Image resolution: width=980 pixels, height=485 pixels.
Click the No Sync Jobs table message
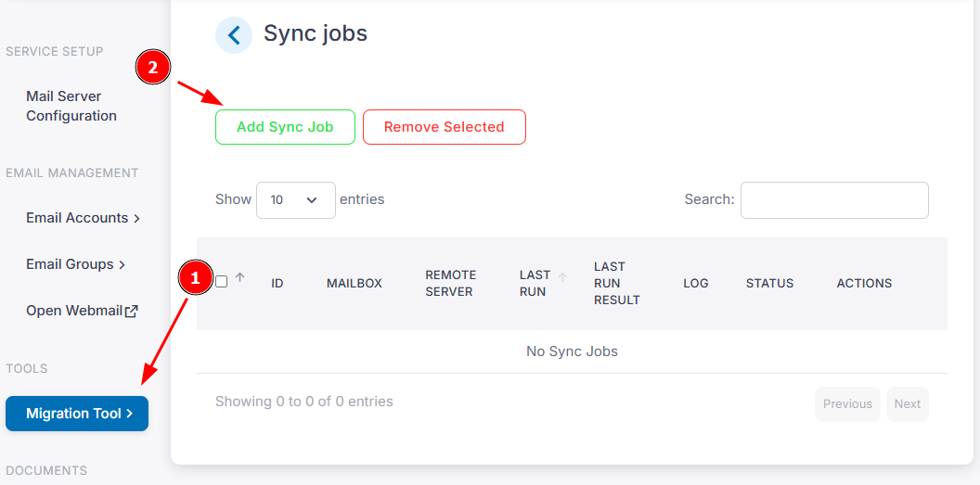[572, 351]
